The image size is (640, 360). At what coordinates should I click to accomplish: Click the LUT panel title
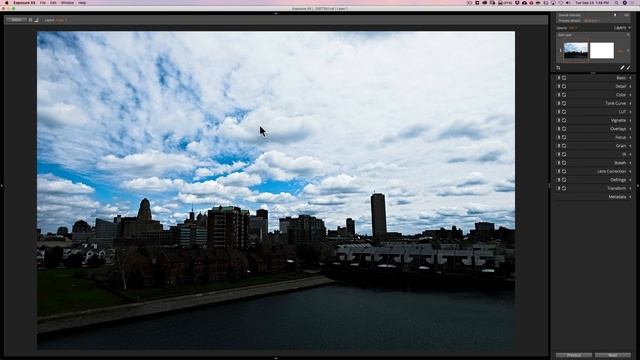pyautogui.click(x=622, y=112)
